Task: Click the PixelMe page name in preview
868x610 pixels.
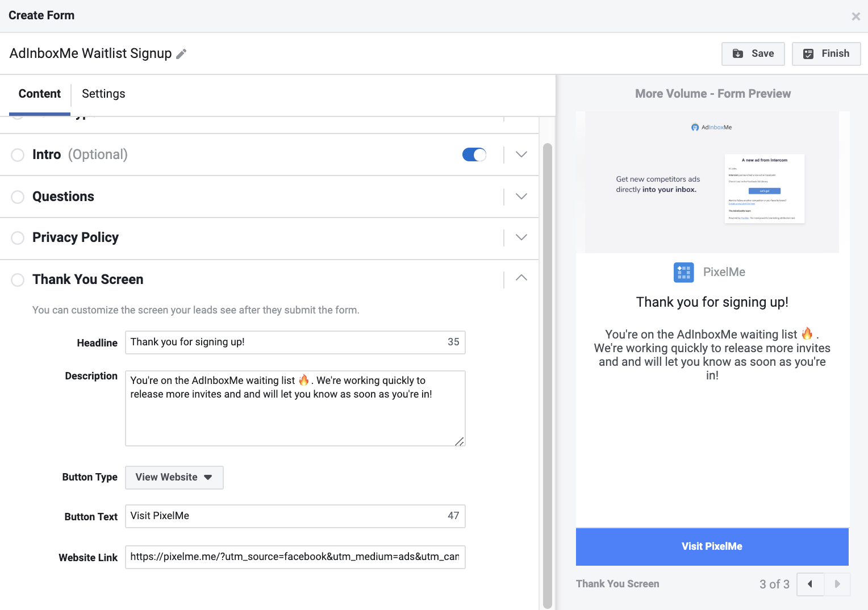Action: click(x=724, y=272)
